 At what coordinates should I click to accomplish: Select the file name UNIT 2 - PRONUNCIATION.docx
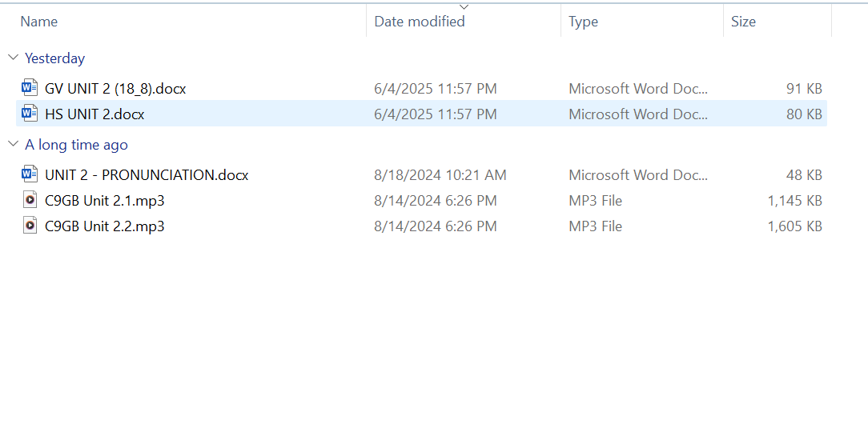147,174
